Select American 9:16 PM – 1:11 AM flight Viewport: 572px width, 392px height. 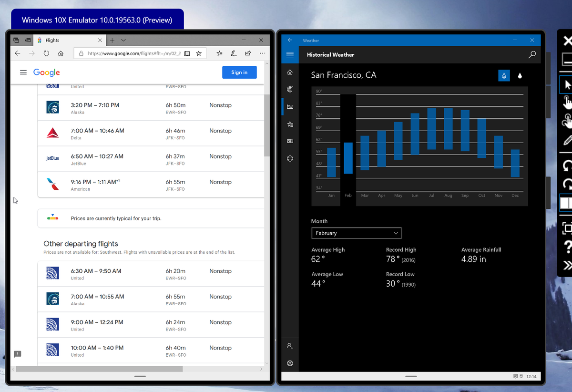coord(151,185)
